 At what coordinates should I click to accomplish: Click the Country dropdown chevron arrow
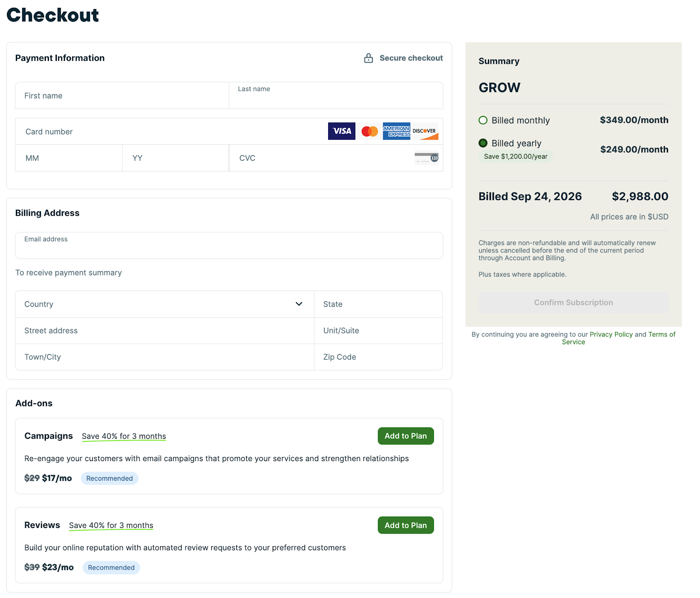click(x=299, y=304)
